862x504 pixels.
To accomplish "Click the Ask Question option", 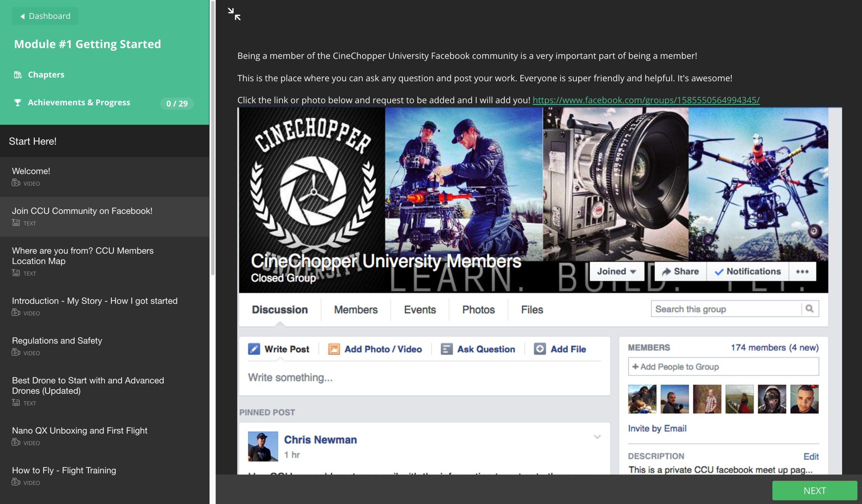I will click(x=478, y=349).
